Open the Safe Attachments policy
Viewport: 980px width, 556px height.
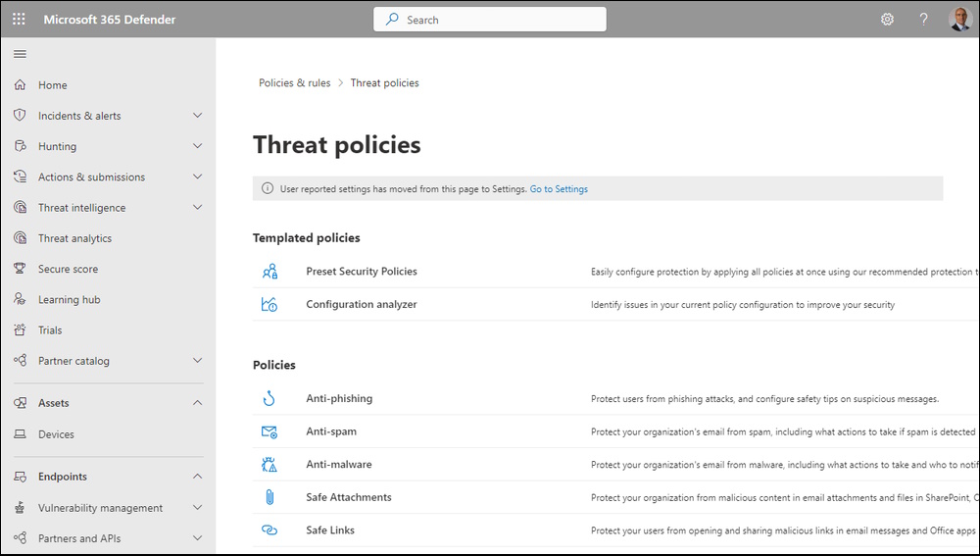(349, 497)
